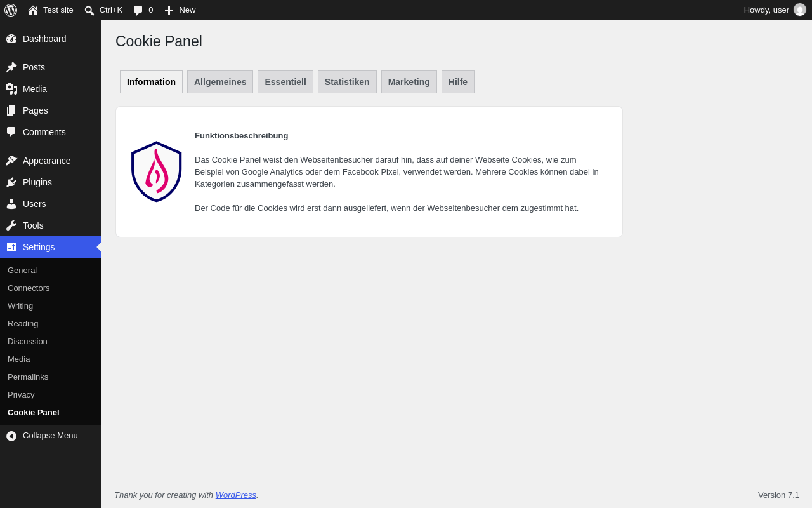Click the Plugins plug icon
This screenshot has height=508, width=812.
[x=11, y=182]
